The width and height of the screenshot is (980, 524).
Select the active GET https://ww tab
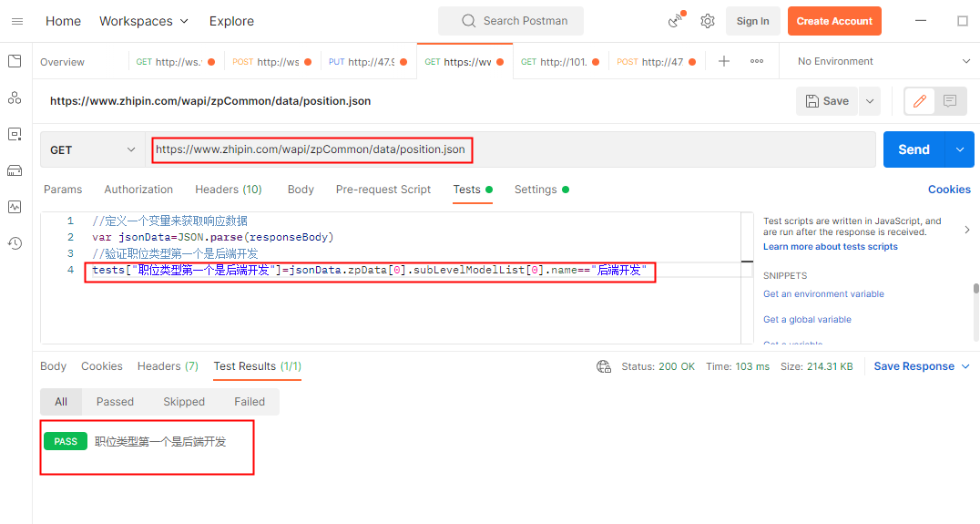coord(464,62)
